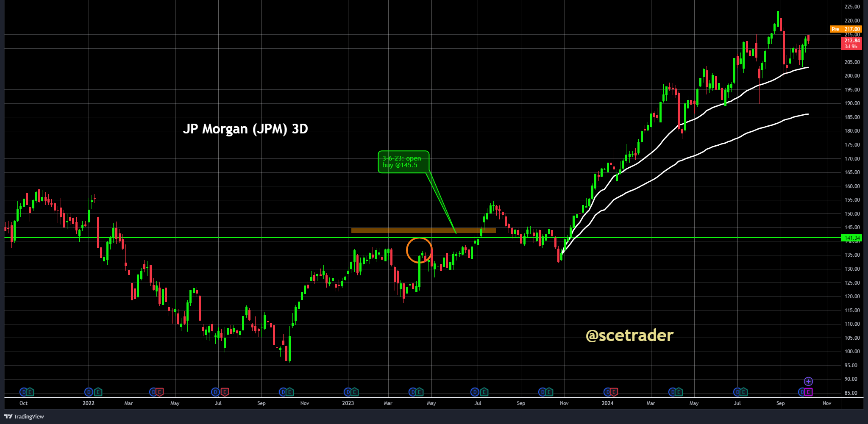
Task: Click the 225.00 price axis label
Action: click(852, 7)
